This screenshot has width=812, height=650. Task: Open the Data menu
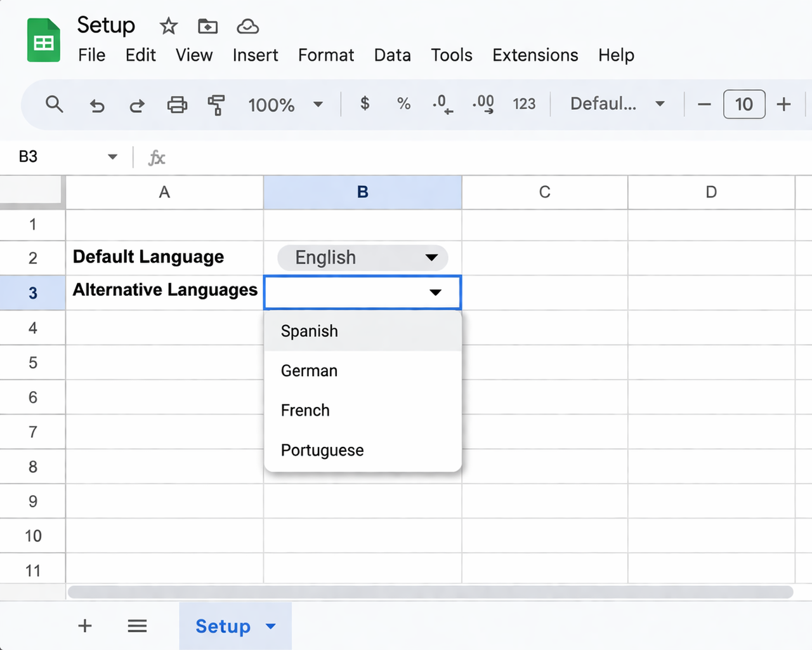tap(392, 55)
